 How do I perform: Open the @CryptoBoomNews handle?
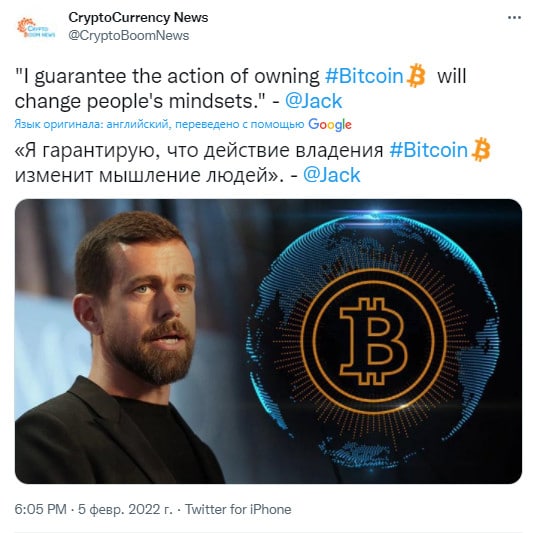pos(128,36)
